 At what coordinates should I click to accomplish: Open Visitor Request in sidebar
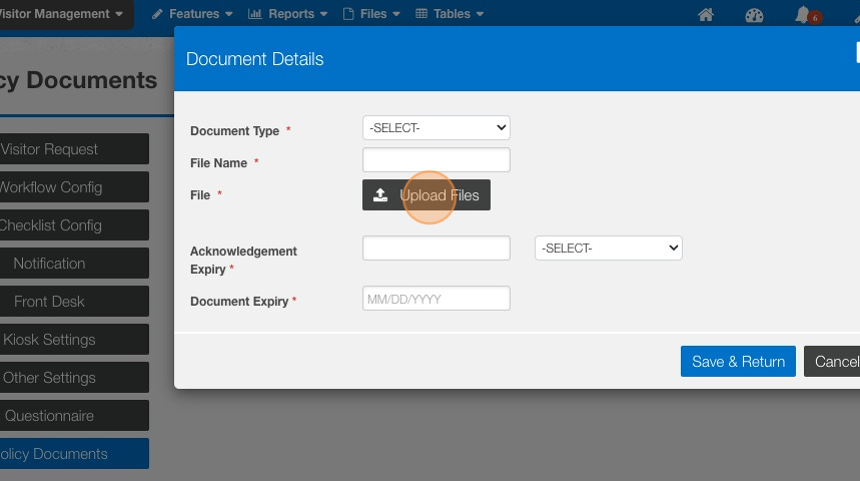[x=74, y=149]
